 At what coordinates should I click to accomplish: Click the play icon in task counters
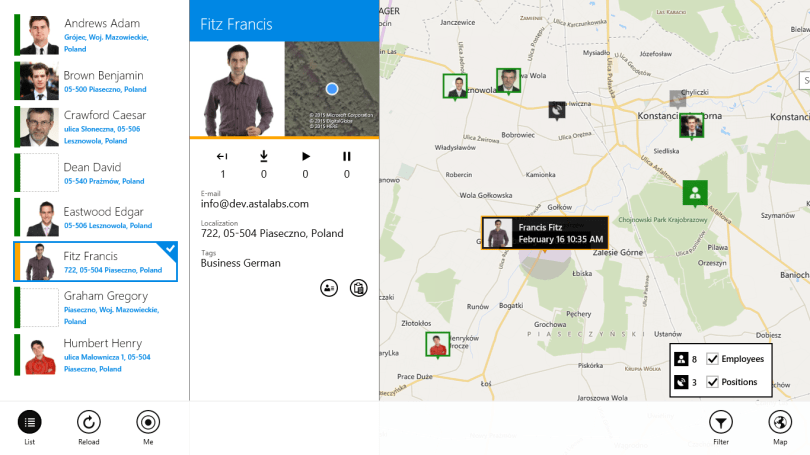pos(305,156)
